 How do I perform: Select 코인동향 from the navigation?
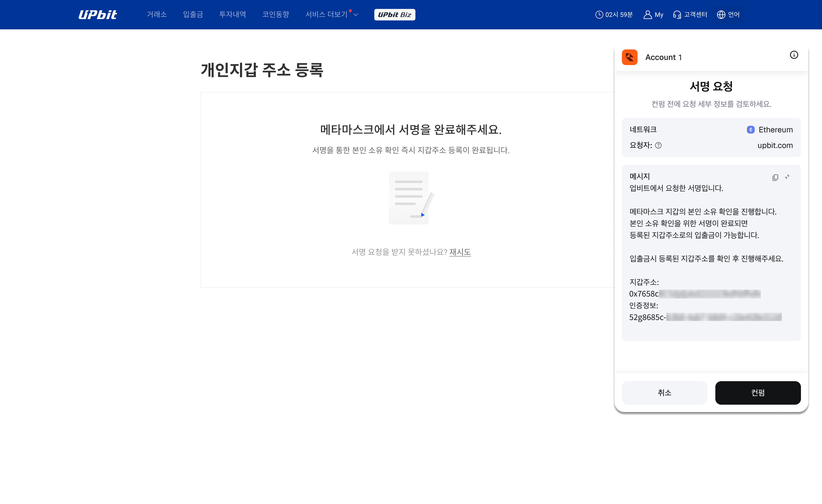click(275, 14)
